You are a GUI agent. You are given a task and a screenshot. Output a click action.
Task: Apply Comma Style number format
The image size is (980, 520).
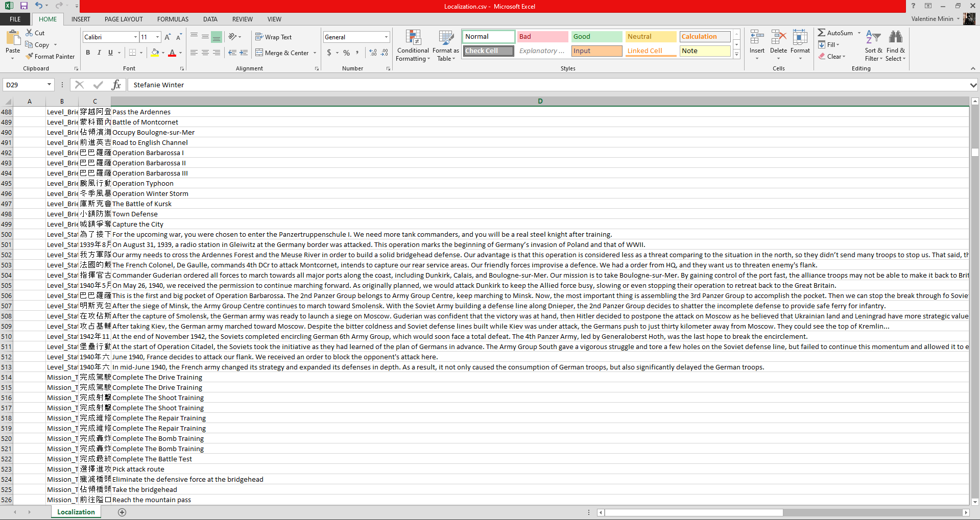pos(357,53)
